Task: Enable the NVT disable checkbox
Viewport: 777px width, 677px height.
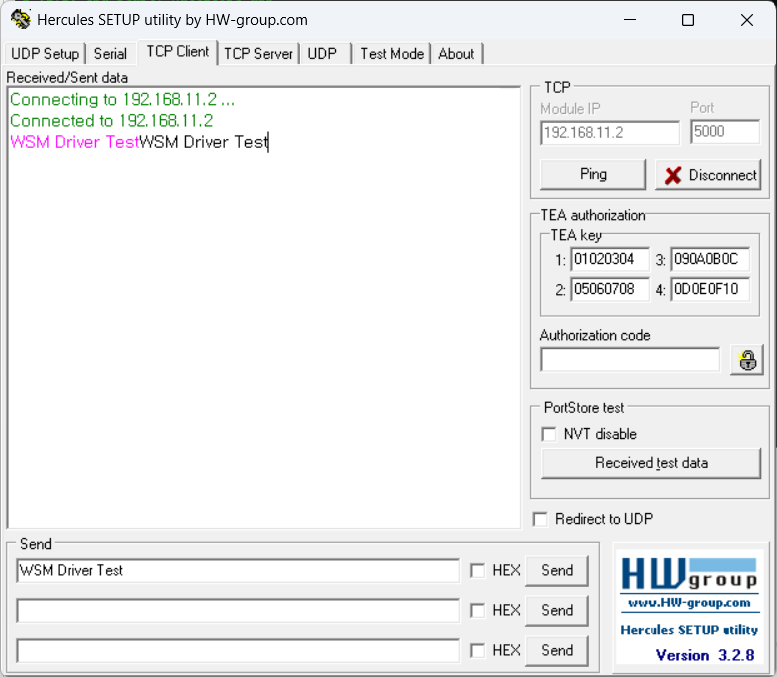Action: 549,434
